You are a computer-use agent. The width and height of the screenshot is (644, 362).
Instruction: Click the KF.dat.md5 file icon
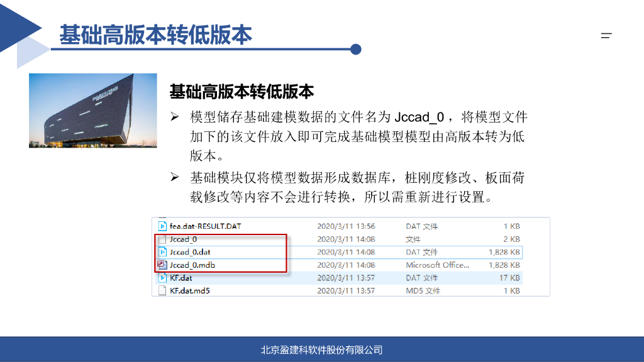162,290
